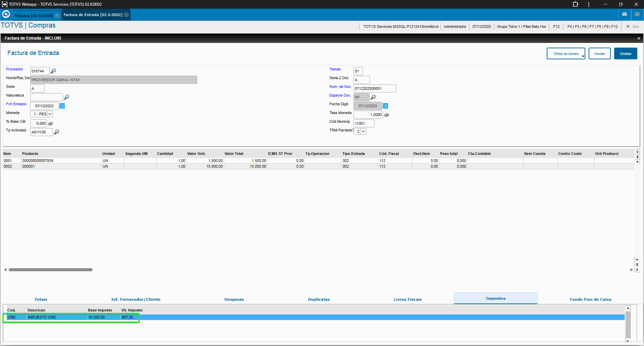Open Tp Actividad lookup magnifier
The height and width of the screenshot is (346, 644).
point(56,132)
